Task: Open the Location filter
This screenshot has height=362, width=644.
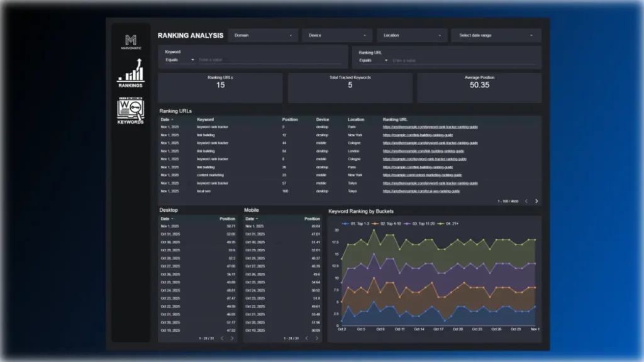Action: tap(411, 35)
